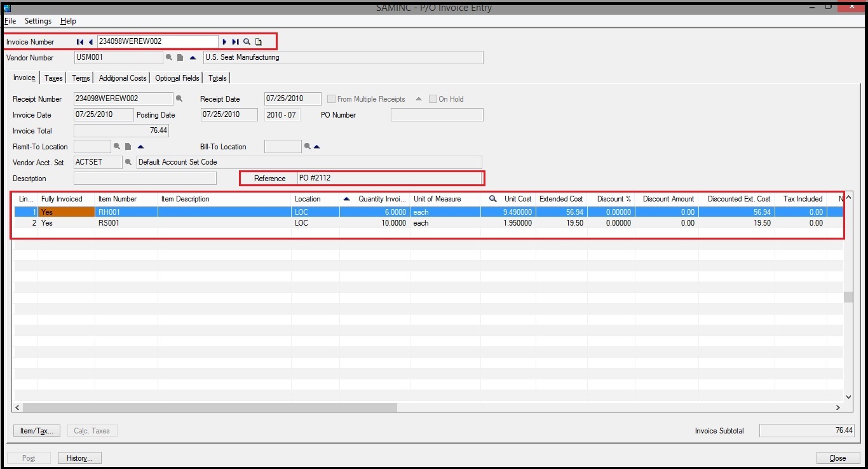This screenshot has height=469, width=868.
Task: Click zoom arrow in Quantity Invoiced header
Action: pyautogui.click(x=346, y=199)
